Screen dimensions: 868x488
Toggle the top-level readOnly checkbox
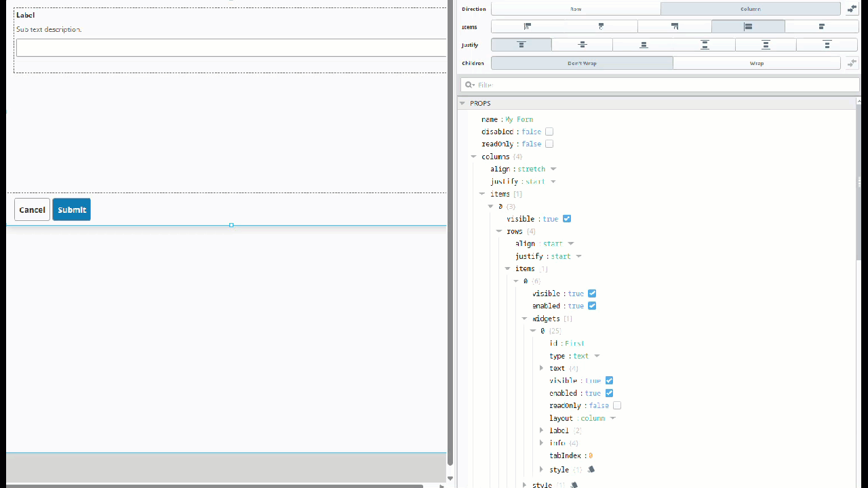pyautogui.click(x=549, y=144)
